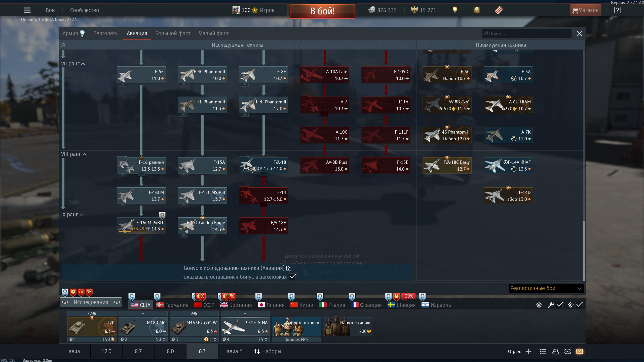Click the В бой! battle button
The height and width of the screenshot is (362, 644).
(x=322, y=11)
